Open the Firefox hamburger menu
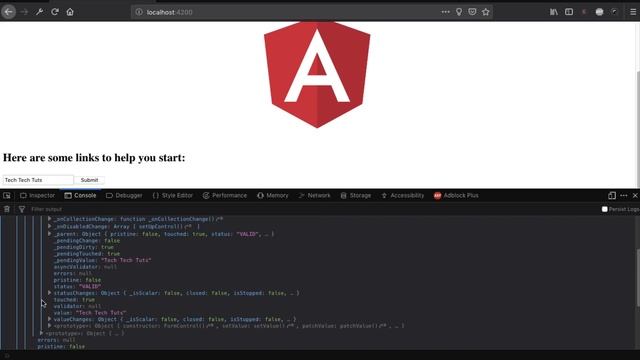Image resolution: width=640 pixels, height=360 pixels. pyautogui.click(x=633, y=12)
